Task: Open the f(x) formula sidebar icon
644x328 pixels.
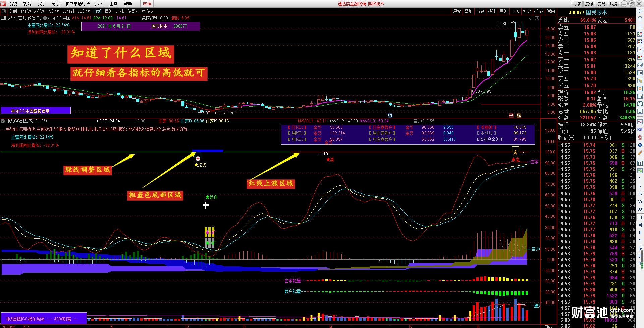Action: point(640,104)
